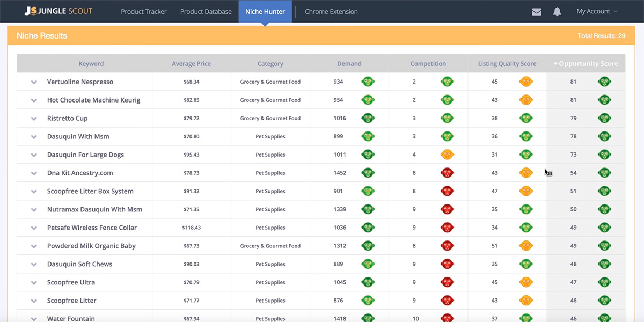This screenshot has height=322, width=644.
Task: Click red competition monkey for Petsafe Wireless Fence Collar
Action: (x=447, y=228)
